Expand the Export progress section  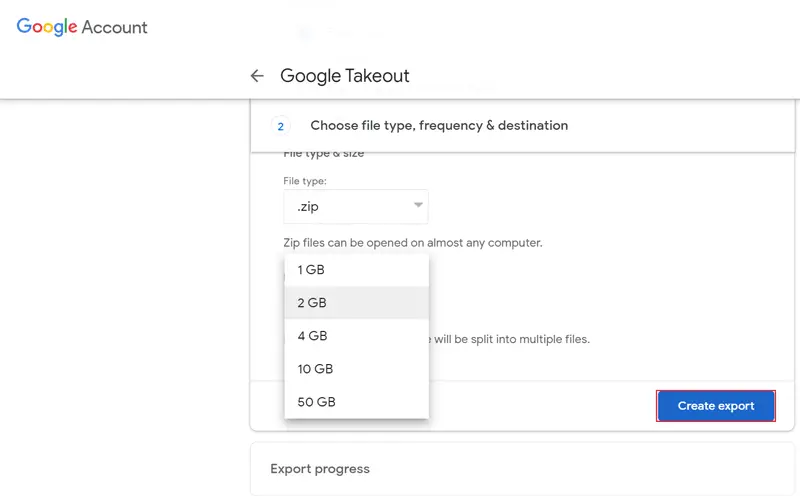click(320, 469)
